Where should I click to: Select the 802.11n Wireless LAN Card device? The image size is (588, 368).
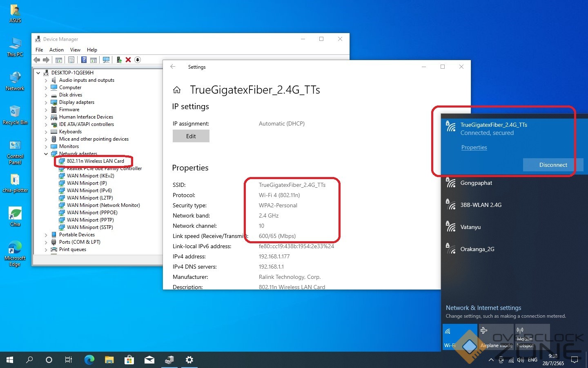95,161
